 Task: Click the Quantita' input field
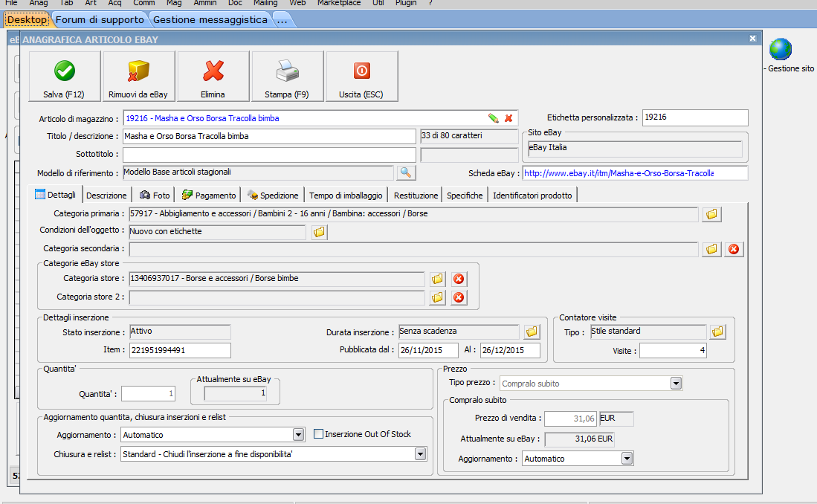(149, 393)
